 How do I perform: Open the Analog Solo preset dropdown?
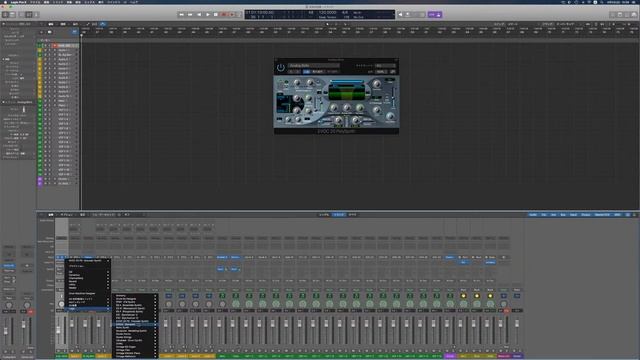click(313, 65)
